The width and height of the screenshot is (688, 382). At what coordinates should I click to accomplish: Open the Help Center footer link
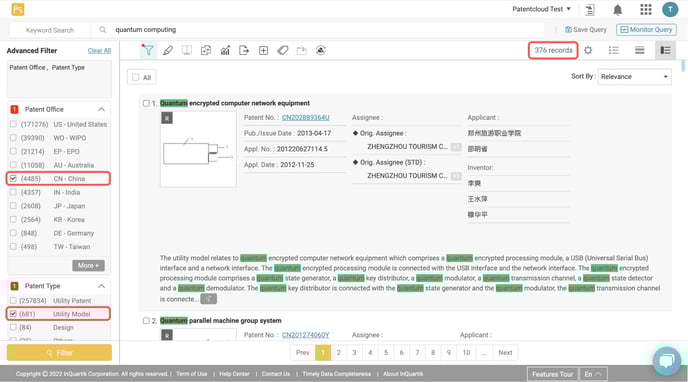pos(234,374)
